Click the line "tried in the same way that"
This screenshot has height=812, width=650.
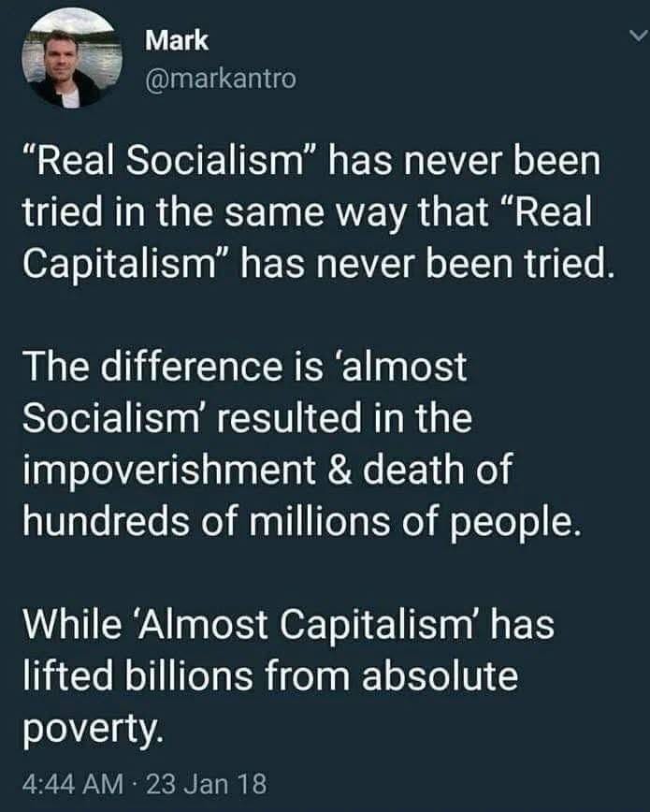[256, 213]
